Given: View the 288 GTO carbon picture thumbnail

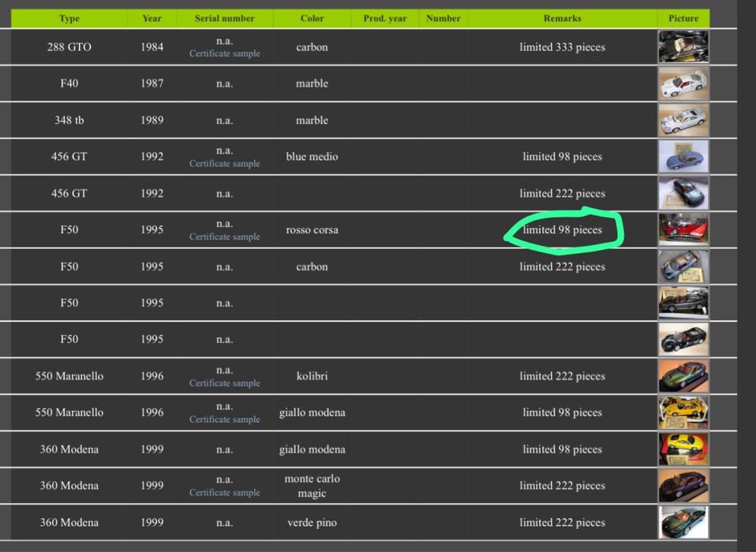Looking at the screenshot, I should [x=683, y=47].
